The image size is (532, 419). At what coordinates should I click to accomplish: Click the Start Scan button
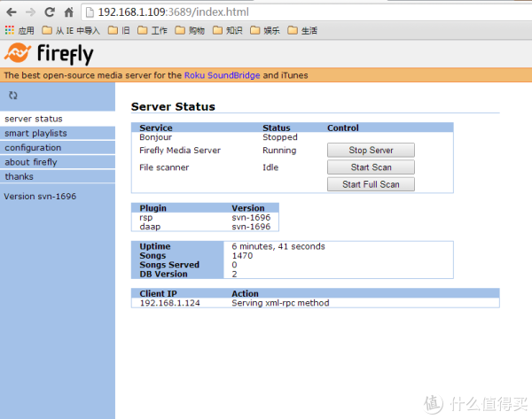[x=371, y=167]
